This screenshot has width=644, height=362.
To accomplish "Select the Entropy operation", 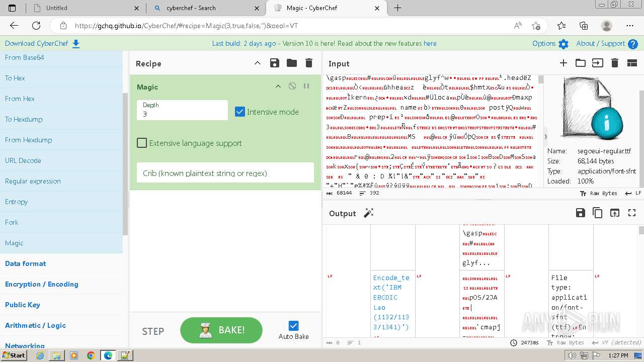I will pos(61,202).
